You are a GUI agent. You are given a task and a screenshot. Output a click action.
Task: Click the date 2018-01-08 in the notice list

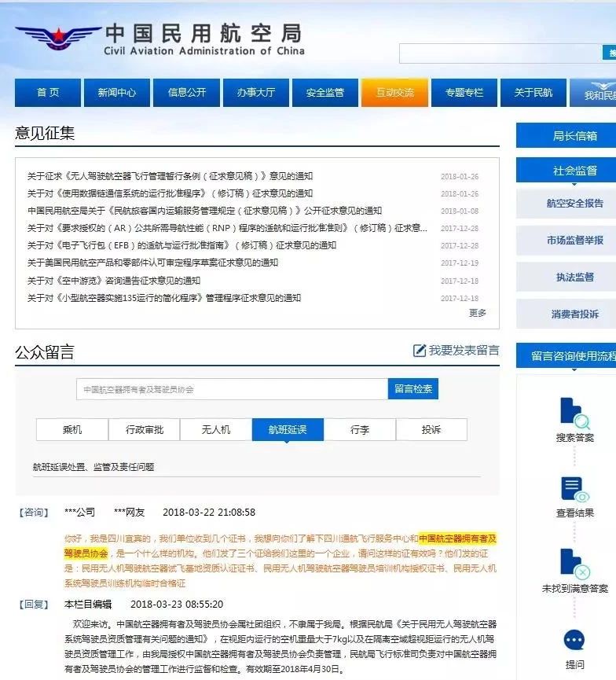pos(460,211)
